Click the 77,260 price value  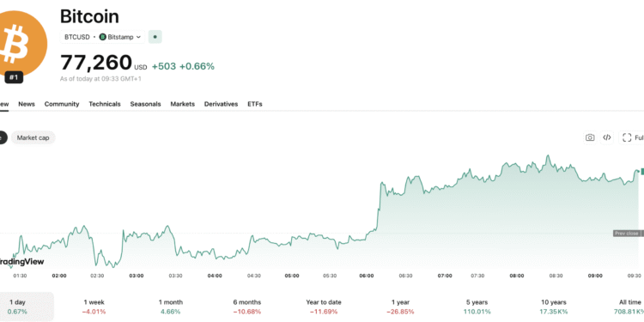[96, 63]
